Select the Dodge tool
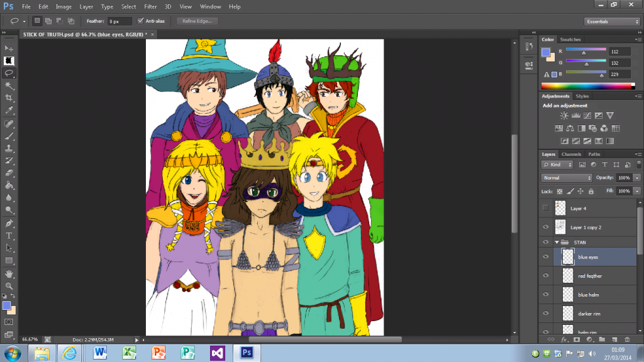The image size is (644, 362). [x=9, y=210]
